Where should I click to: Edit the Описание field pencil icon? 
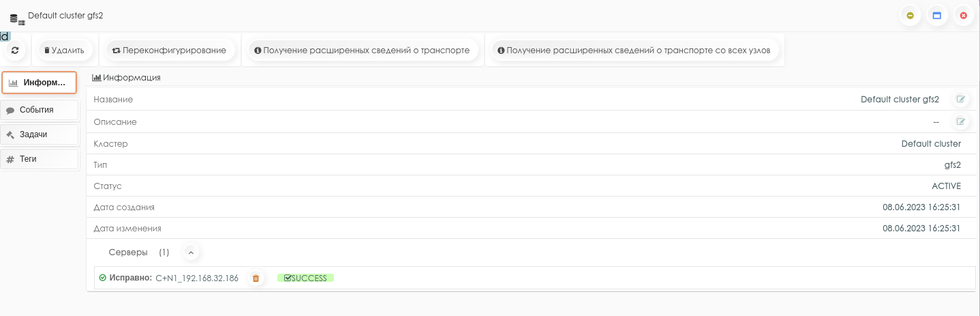[x=961, y=121]
